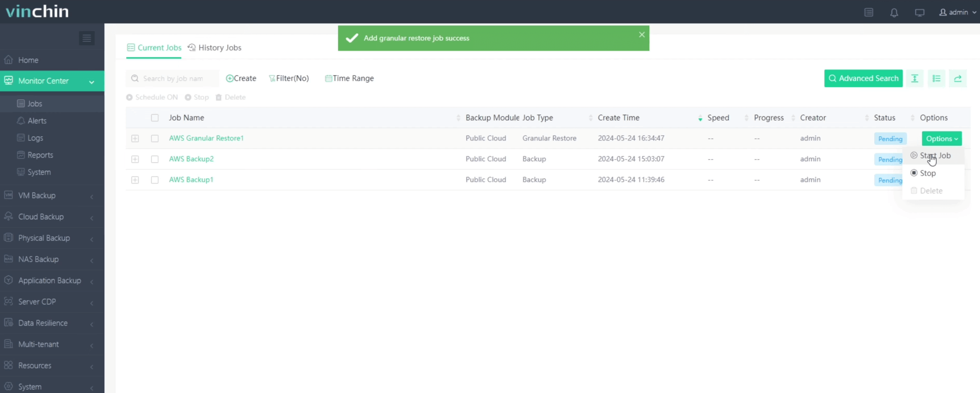980x393 pixels.
Task: Focus the search by job name field
Action: coord(172,78)
